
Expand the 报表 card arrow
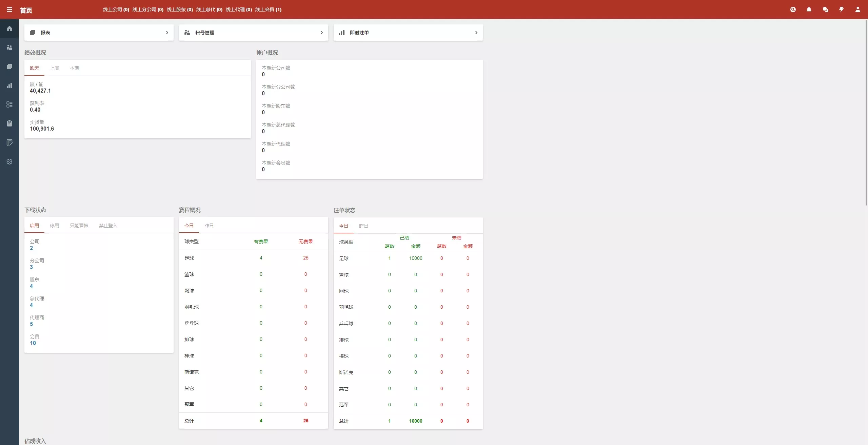(167, 33)
